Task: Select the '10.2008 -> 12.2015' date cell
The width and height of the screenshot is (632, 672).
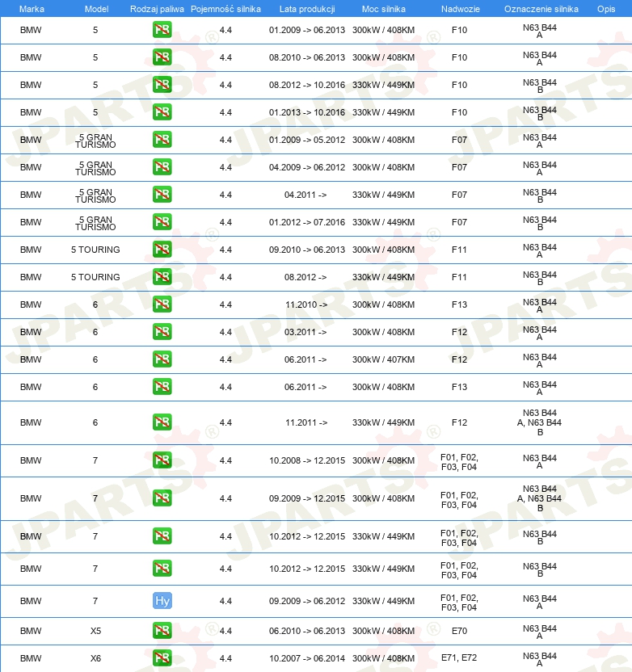Action: [x=307, y=460]
